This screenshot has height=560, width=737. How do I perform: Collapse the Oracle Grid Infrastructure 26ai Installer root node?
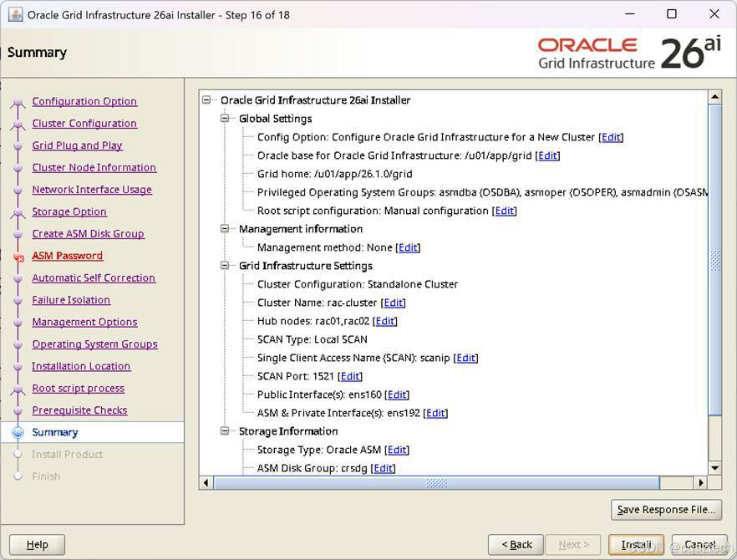click(x=206, y=99)
